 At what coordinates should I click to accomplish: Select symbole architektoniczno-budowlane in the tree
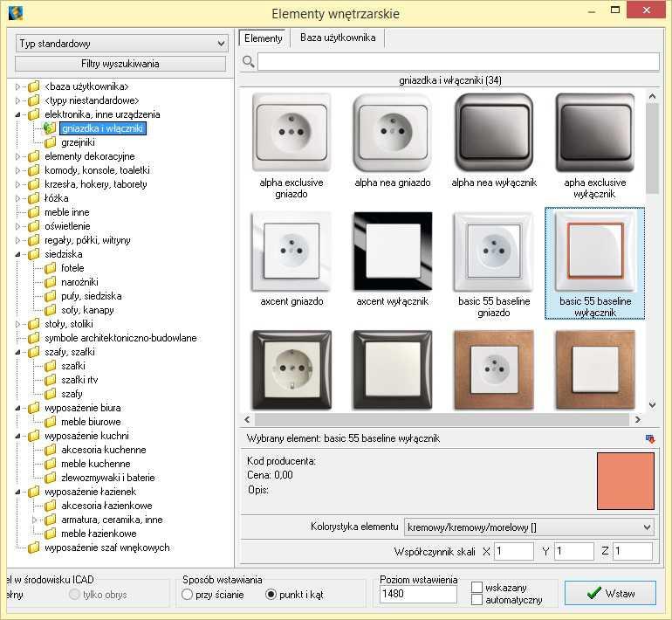[120, 338]
